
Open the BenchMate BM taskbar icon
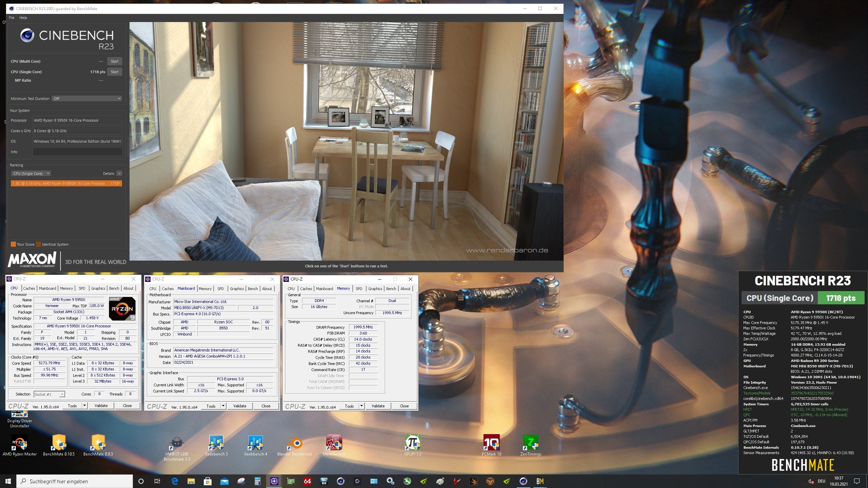(x=540, y=481)
